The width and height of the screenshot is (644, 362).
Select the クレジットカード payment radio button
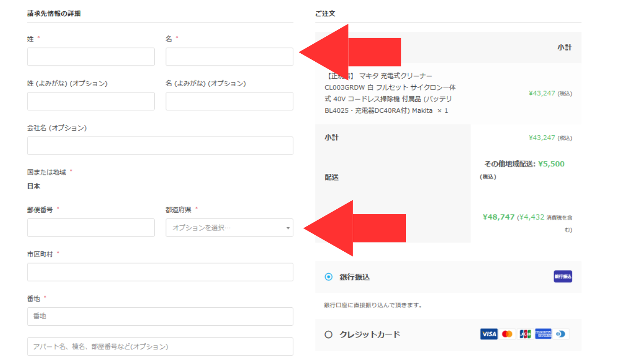[329, 335]
